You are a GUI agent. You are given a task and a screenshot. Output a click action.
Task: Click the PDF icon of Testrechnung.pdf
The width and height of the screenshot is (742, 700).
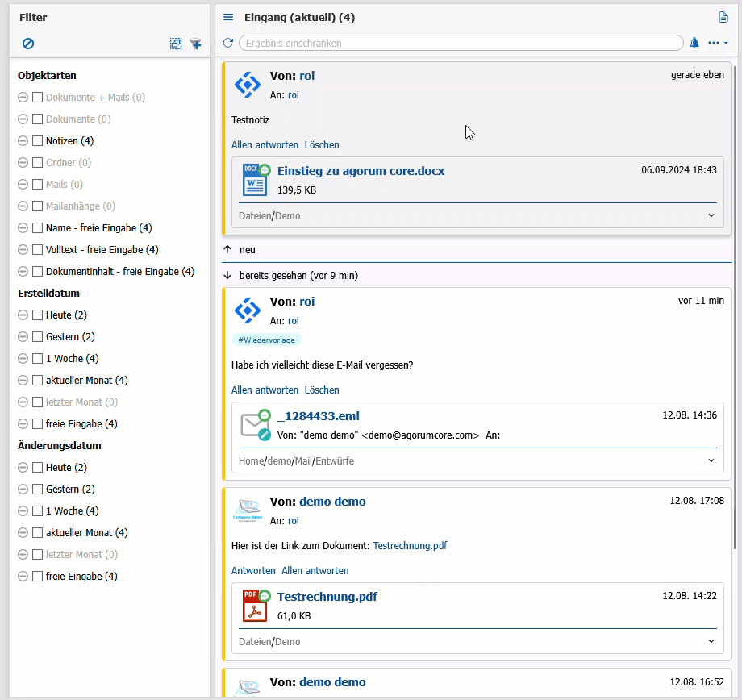256,606
